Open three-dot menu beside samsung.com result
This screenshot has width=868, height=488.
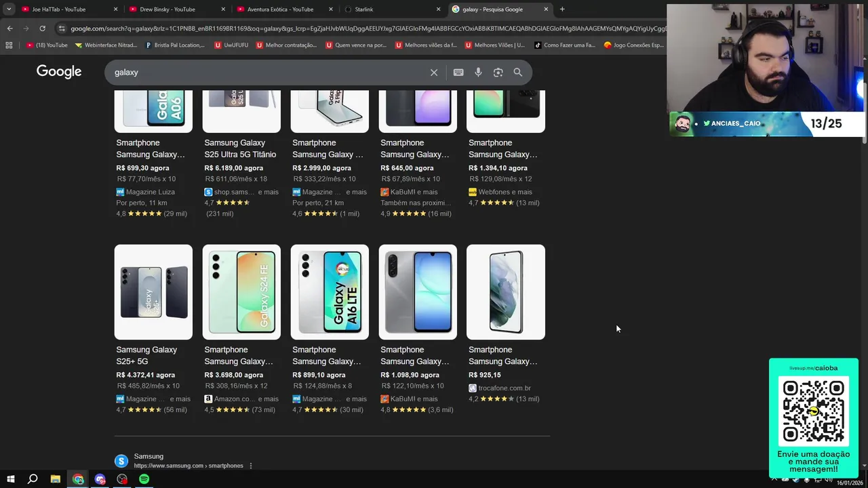(251, 466)
